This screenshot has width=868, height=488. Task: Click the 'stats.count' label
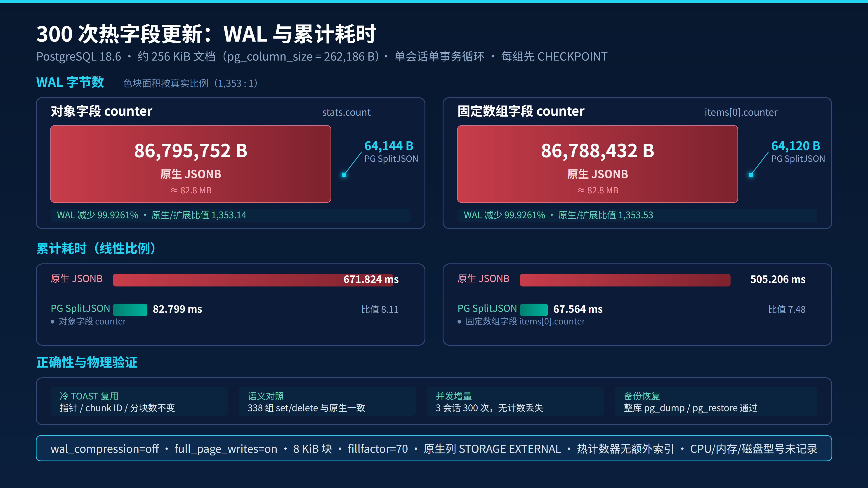click(346, 112)
